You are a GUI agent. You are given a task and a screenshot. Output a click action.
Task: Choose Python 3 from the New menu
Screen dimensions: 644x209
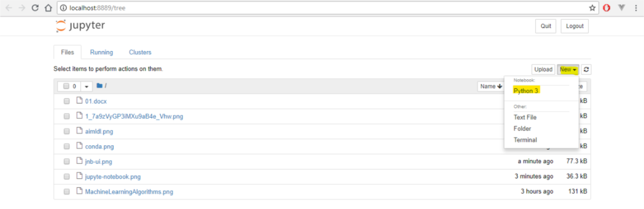(526, 91)
